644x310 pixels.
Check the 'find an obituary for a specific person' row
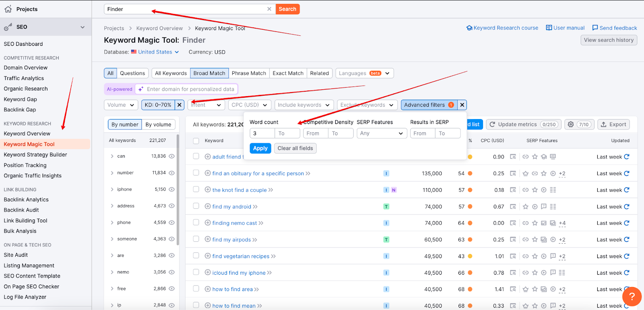tap(196, 172)
